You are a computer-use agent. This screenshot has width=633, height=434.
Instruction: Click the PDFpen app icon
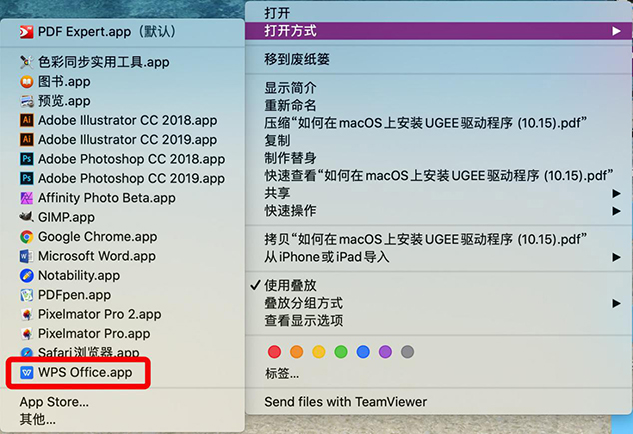(27, 295)
